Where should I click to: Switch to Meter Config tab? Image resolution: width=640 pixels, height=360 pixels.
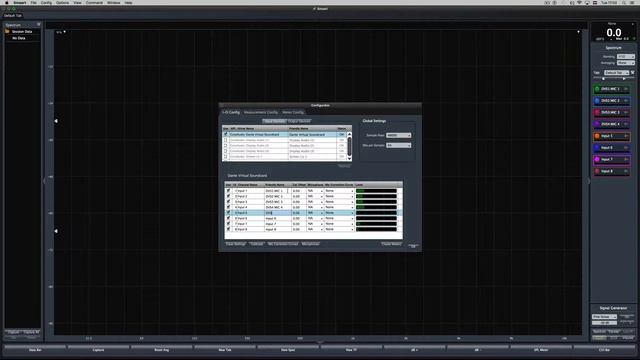pyautogui.click(x=293, y=112)
